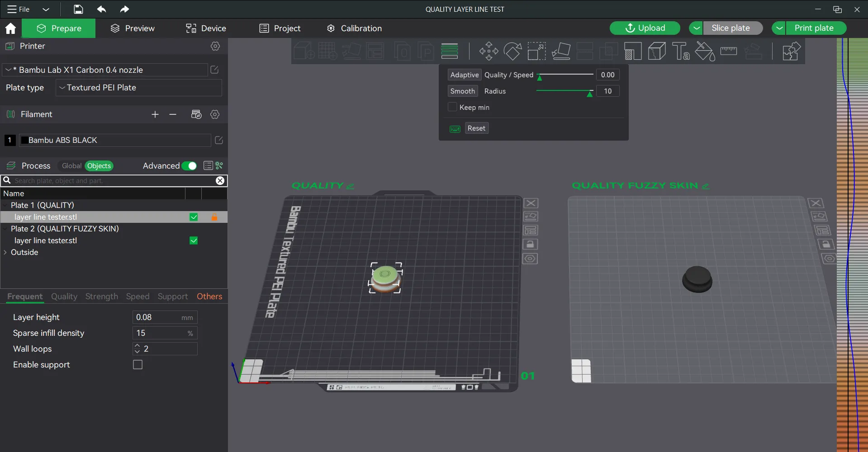Viewport: 868px width, 452px height.
Task: Select the Scale tool
Action: (x=536, y=51)
